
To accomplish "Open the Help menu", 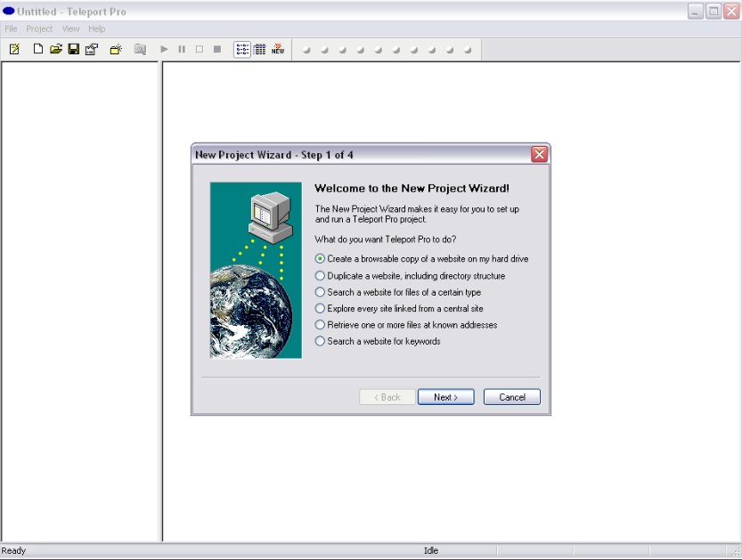I will tap(97, 28).
